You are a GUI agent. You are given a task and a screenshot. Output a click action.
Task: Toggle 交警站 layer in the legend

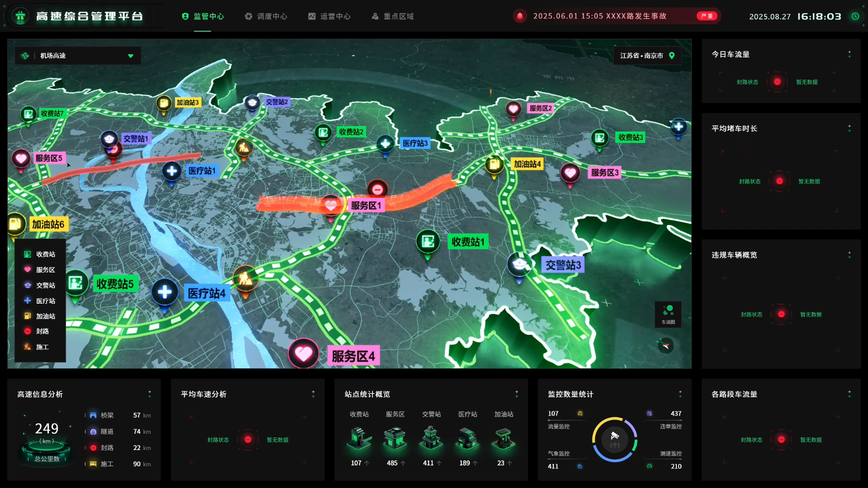[40, 286]
